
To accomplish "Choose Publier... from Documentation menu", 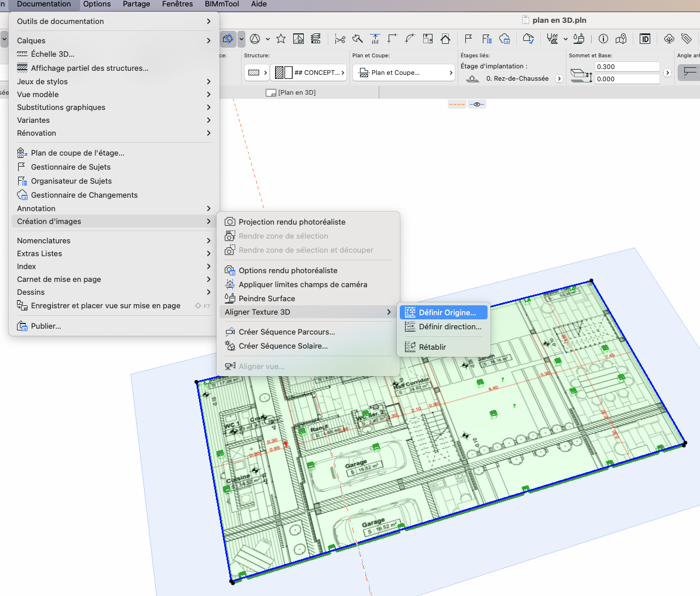I will click(x=114, y=326).
